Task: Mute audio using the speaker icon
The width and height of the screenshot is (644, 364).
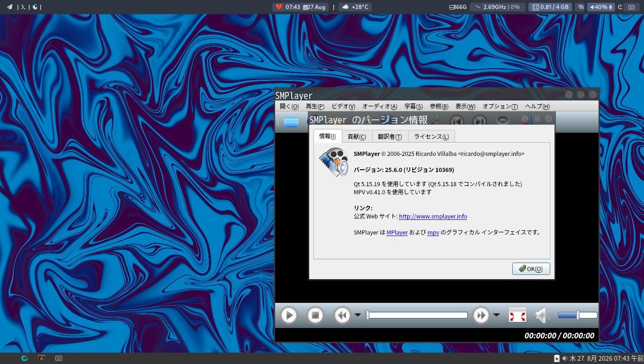Action: coord(543,315)
